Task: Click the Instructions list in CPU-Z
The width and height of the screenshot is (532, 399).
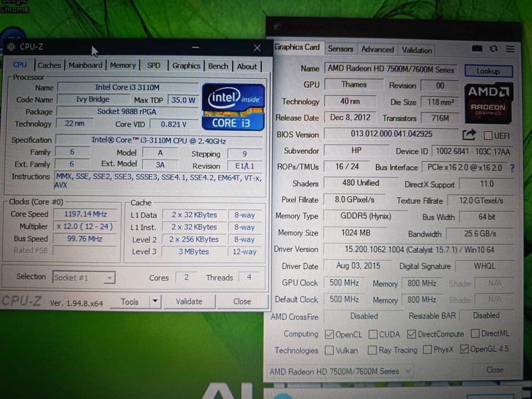Action: [159, 181]
